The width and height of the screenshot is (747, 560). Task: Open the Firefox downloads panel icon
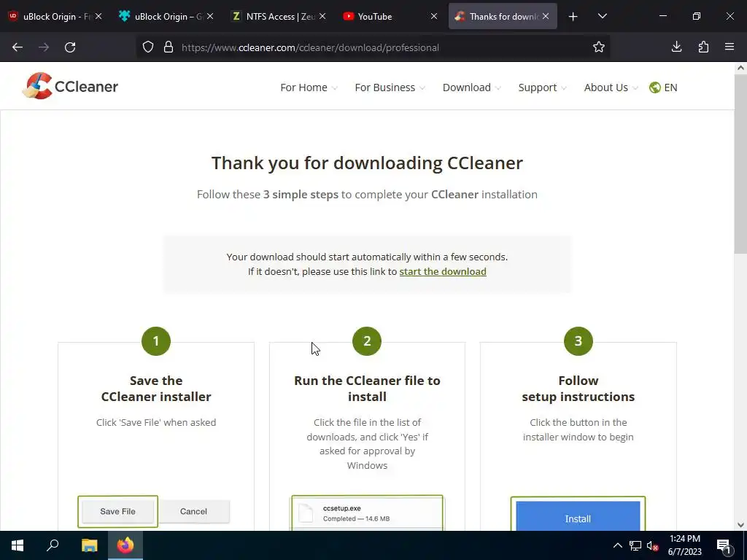click(676, 47)
